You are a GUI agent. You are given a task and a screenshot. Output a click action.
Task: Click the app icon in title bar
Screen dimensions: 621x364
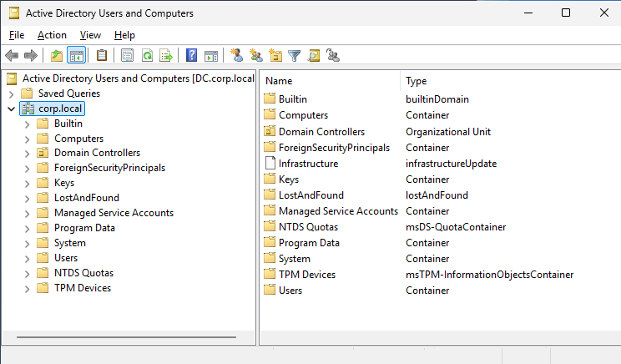pos(14,13)
